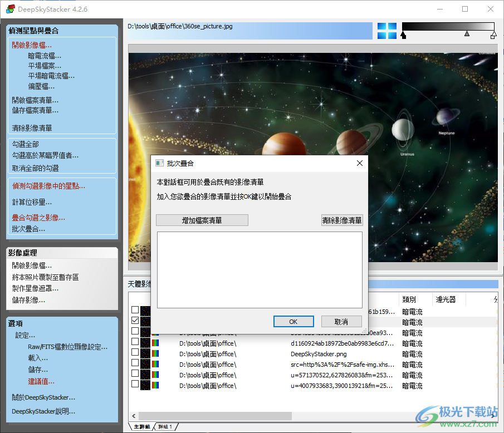Click 計算位移量... link
Image resolution: width=504 pixels, height=433 pixels.
coord(32,202)
